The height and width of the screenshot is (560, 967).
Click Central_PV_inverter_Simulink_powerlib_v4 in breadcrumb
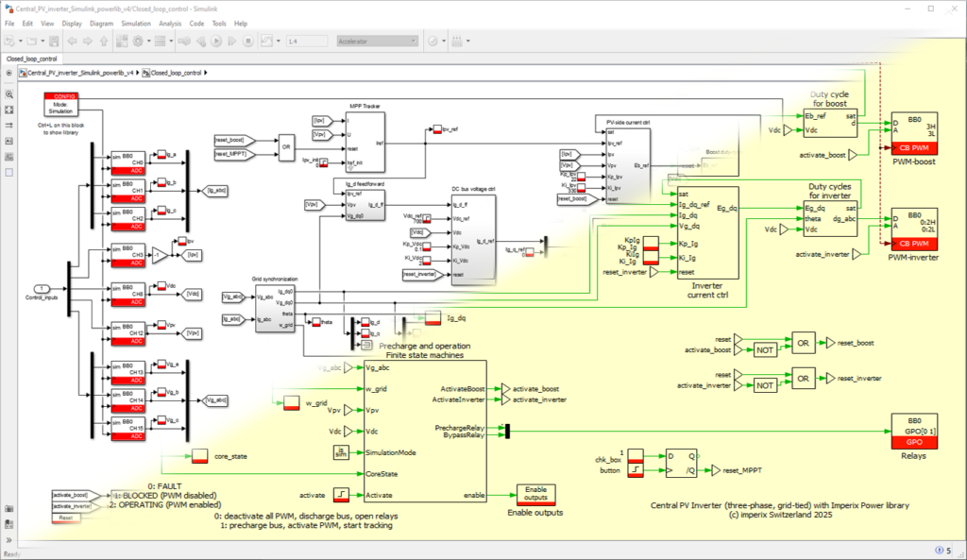[80, 73]
